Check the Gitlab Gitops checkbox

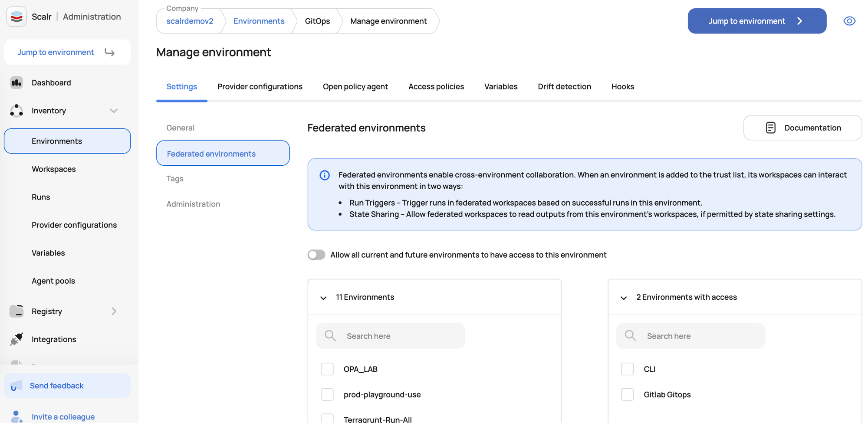tap(628, 394)
